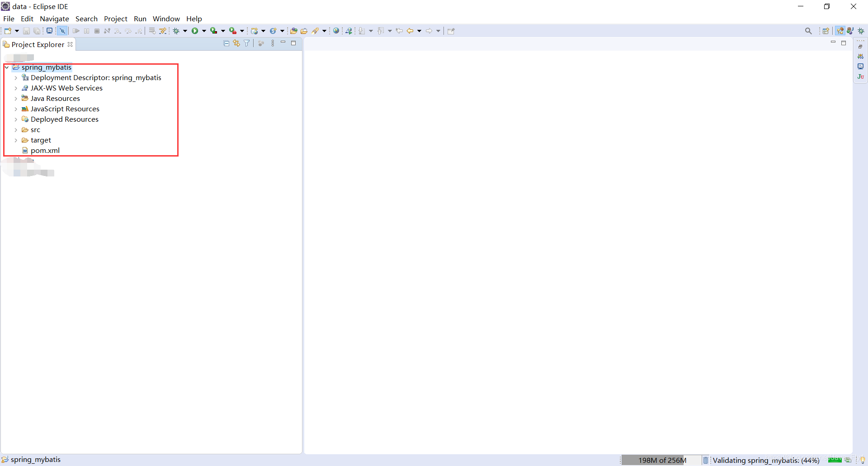
Task: Click the green bug Debug icon
Action: (x=176, y=31)
